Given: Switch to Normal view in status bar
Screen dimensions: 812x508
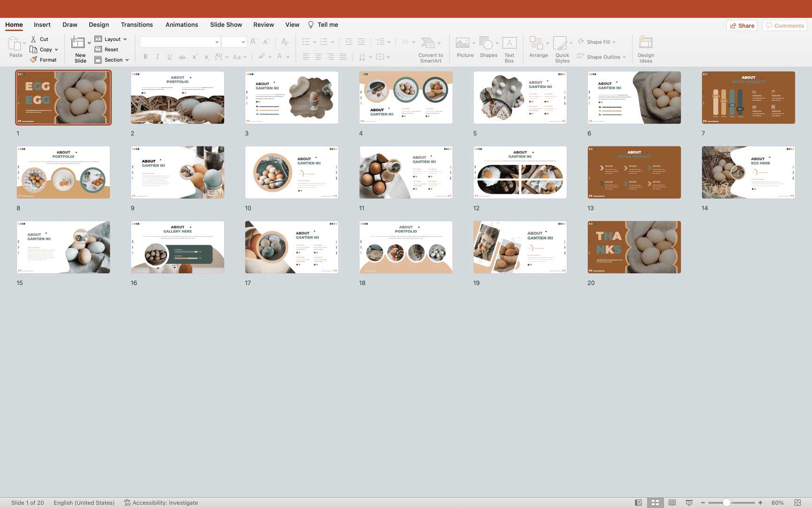Looking at the screenshot, I should click(x=638, y=503).
